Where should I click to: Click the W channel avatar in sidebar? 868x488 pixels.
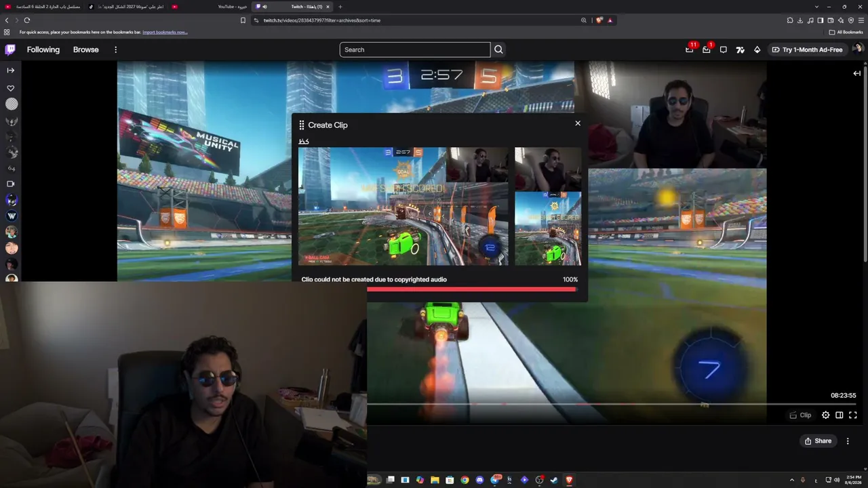(12, 216)
